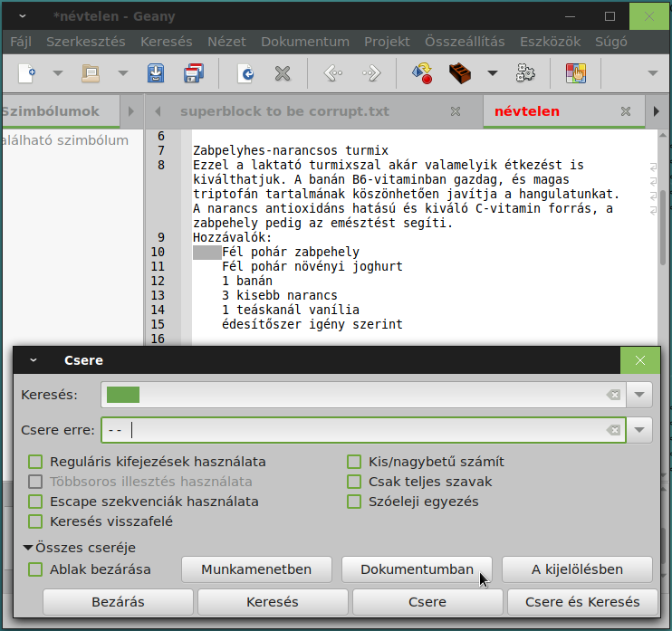This screenshot has width=672, height=631.
Task: Click sidebar tabs scroll right arrow
Action: (131, 111)
